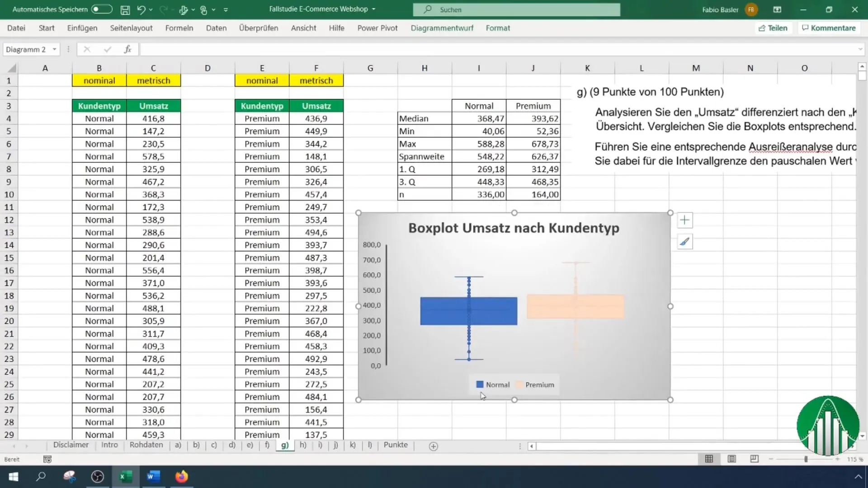
Task: Click the vertical scrollbar up arrow
Action: [862, 67]
